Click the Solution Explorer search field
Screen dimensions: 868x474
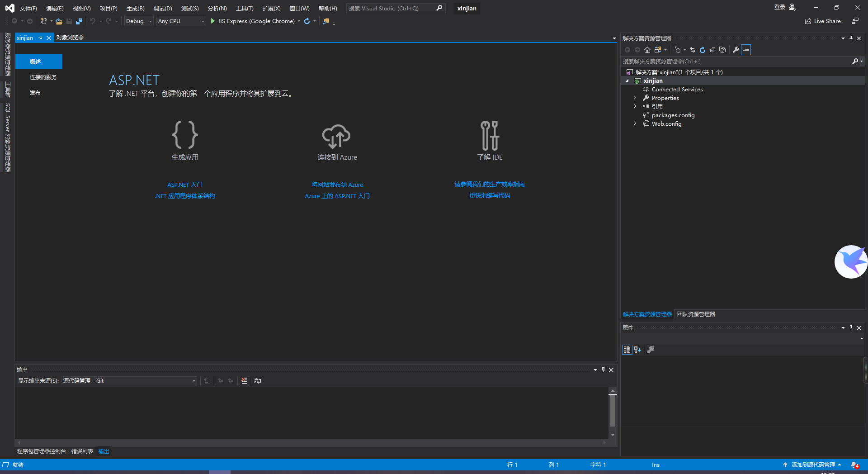736,62
